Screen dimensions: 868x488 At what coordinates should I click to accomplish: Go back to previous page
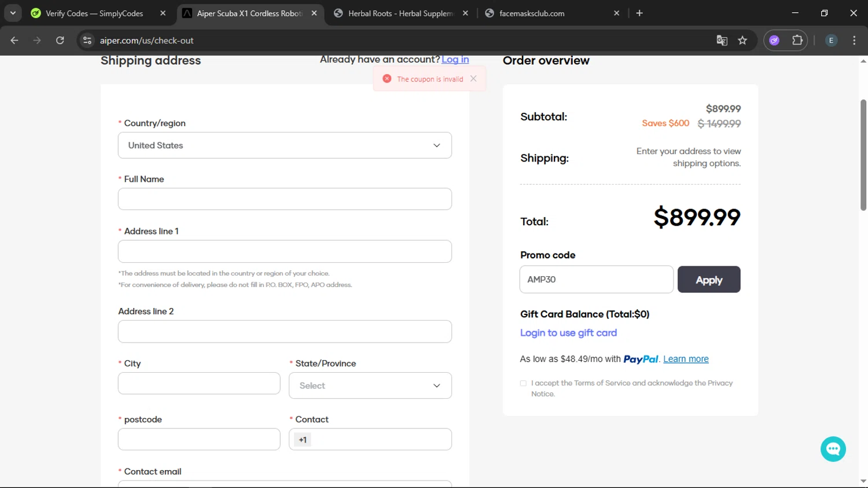[x=14, y=41]
